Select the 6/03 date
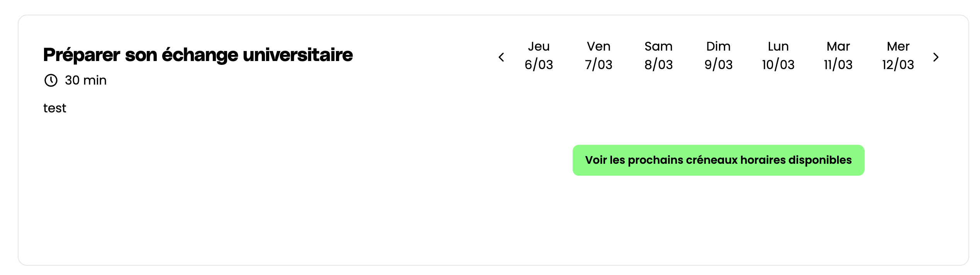This screenshot has height=275, width=980. click(x=539, y=65)
